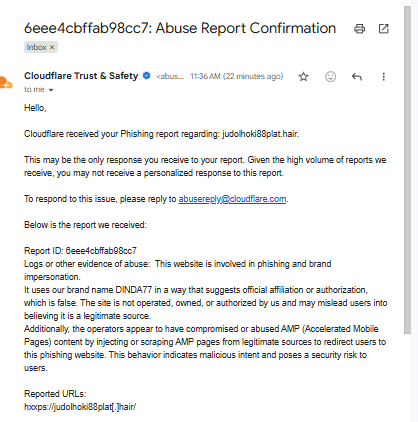Print this email using the printer icon
Image resolution: width=418 pixels, height=422 pixels.
point(359,29)
